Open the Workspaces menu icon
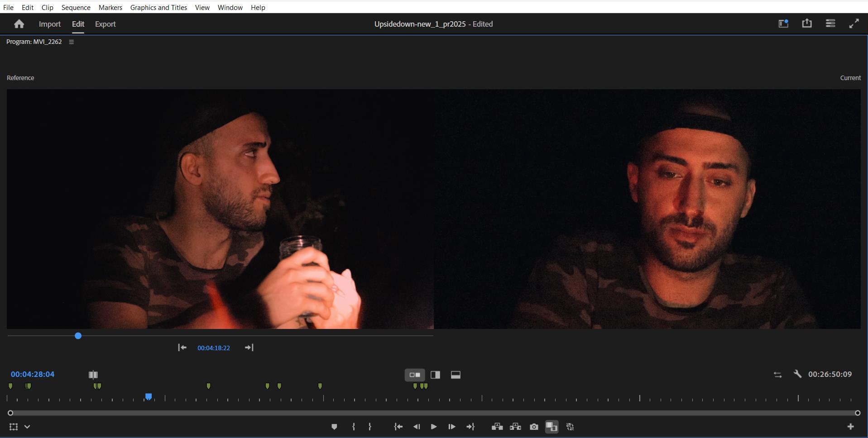 tap(830, 24)
